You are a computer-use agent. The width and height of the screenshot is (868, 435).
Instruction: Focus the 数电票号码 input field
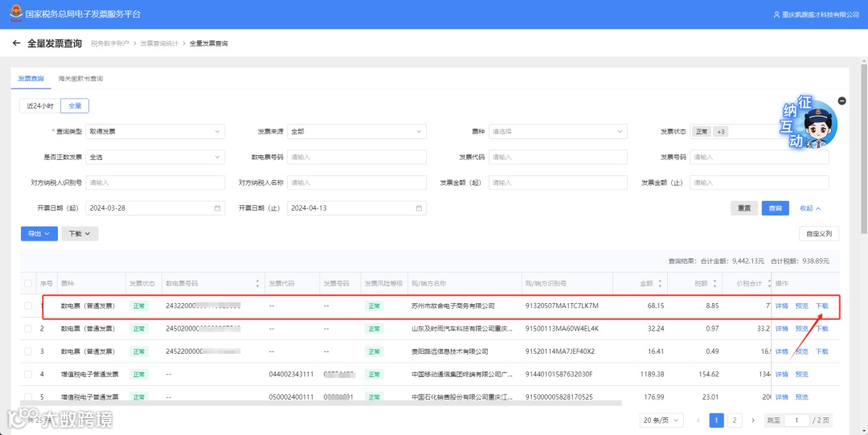point(357,157)
